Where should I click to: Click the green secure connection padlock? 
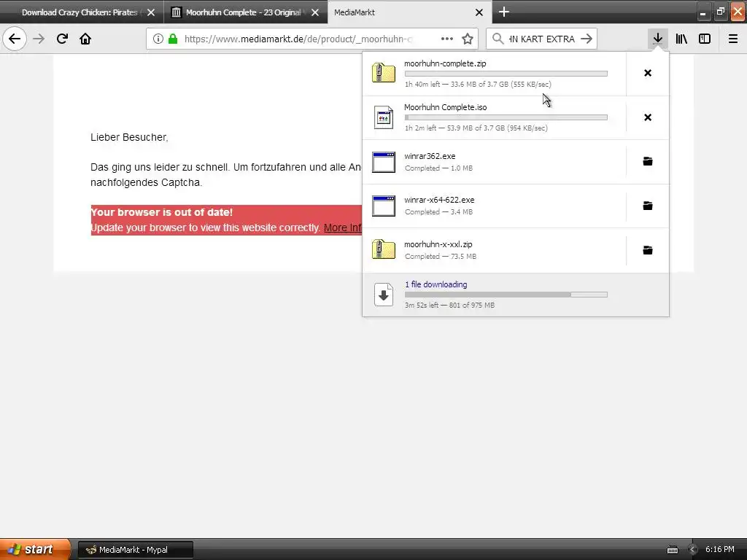pos(173,39)
